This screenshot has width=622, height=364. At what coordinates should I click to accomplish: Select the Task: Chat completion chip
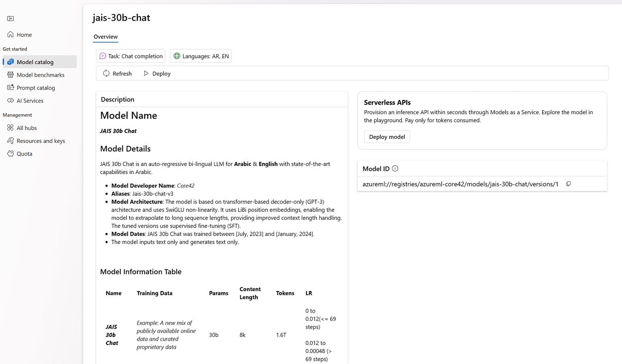130,56
